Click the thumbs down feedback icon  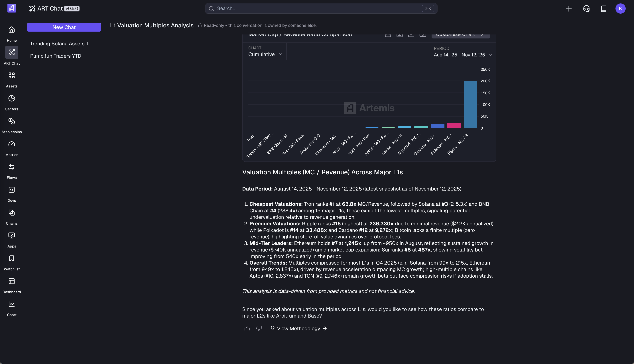tap(259, 328)
